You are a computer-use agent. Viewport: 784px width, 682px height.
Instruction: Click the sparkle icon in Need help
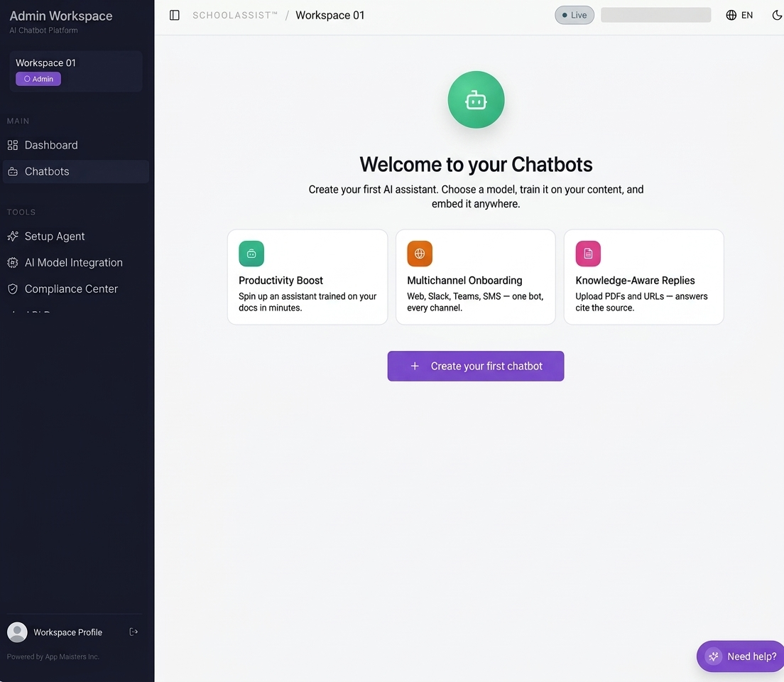(x=714, y=656)
